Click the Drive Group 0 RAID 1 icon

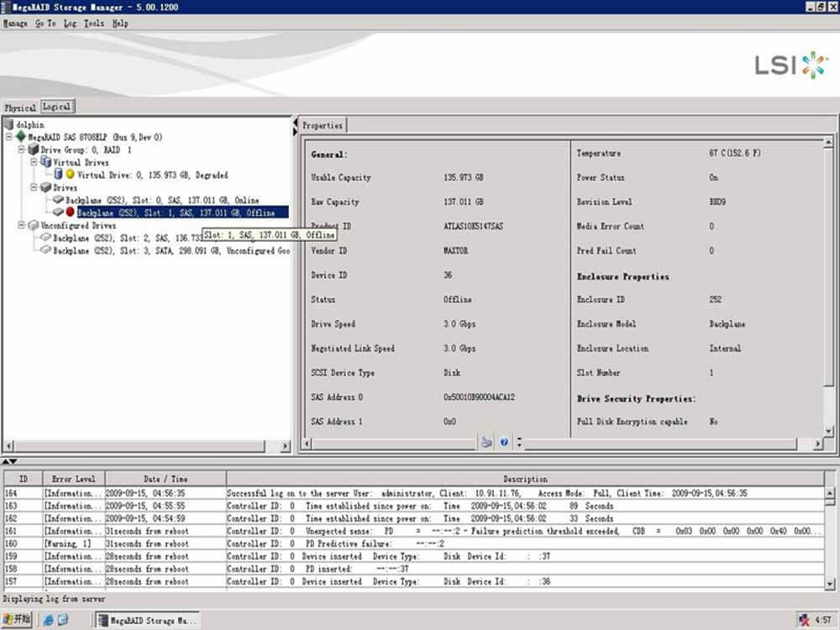pos(33,150)
